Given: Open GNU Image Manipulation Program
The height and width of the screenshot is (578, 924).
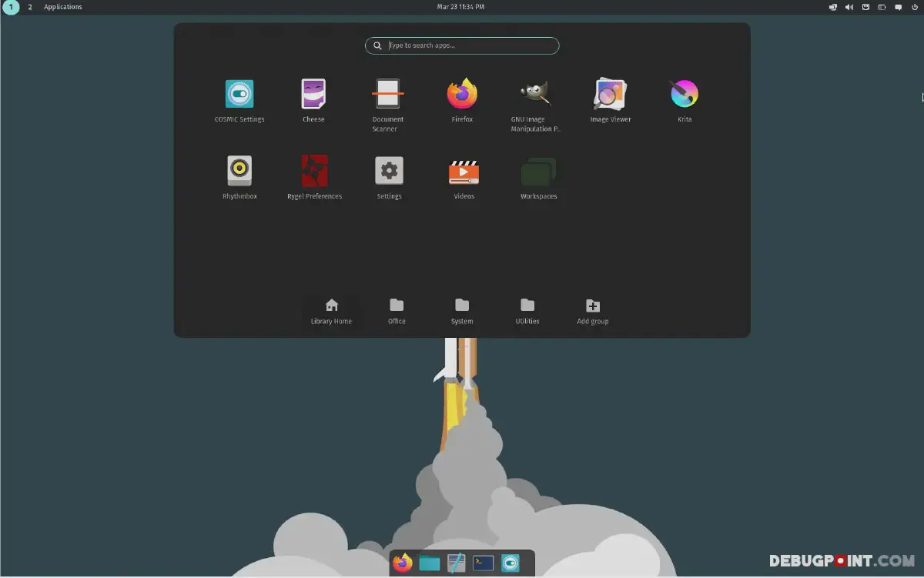Looking at the screenshot, I should [x=536, y=92].
